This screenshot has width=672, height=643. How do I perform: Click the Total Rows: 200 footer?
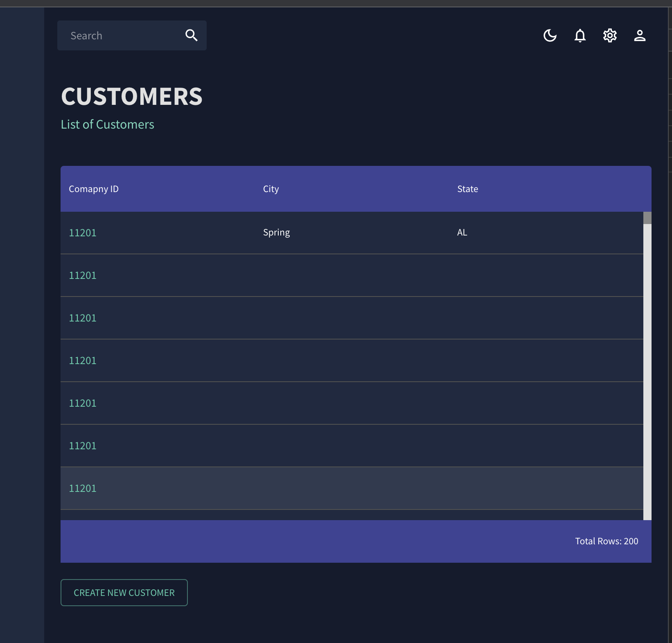[x=606, y=541]
